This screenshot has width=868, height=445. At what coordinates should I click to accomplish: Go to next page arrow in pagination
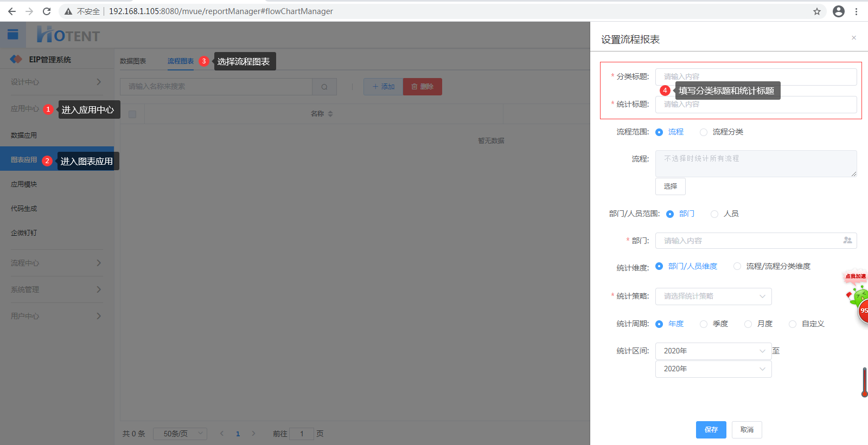[253, 434]
